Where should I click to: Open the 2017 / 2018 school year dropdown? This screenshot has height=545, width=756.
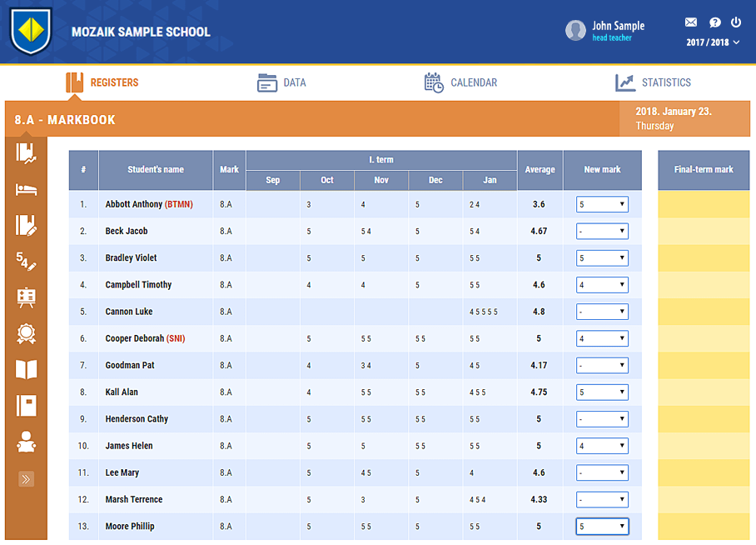(x=713, y=42)
